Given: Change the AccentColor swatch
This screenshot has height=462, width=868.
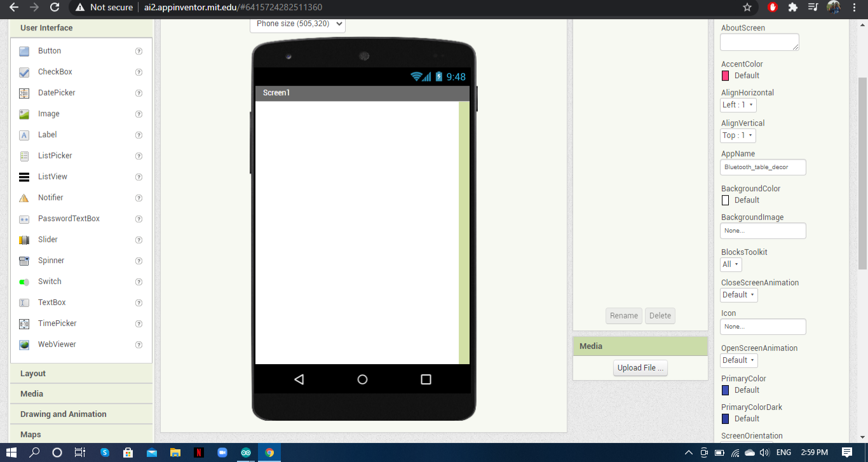Looking at the screenshot, I should 726,76.
